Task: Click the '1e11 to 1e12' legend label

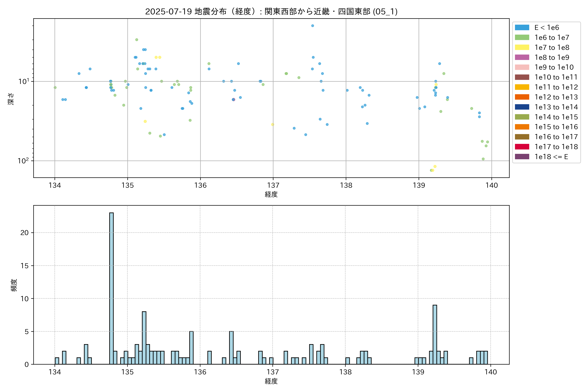Action: [x=556, y=87]
